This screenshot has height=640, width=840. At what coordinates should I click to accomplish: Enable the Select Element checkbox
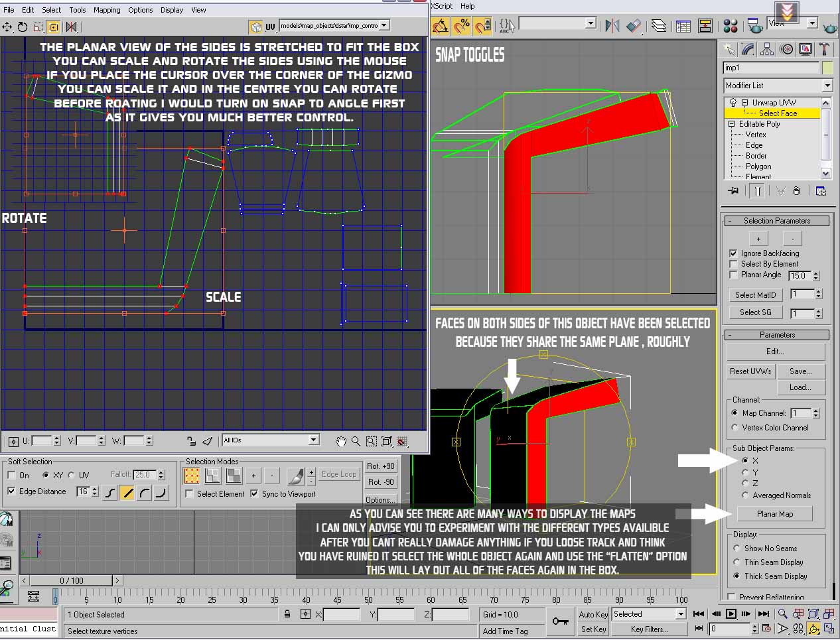[190, 494]
